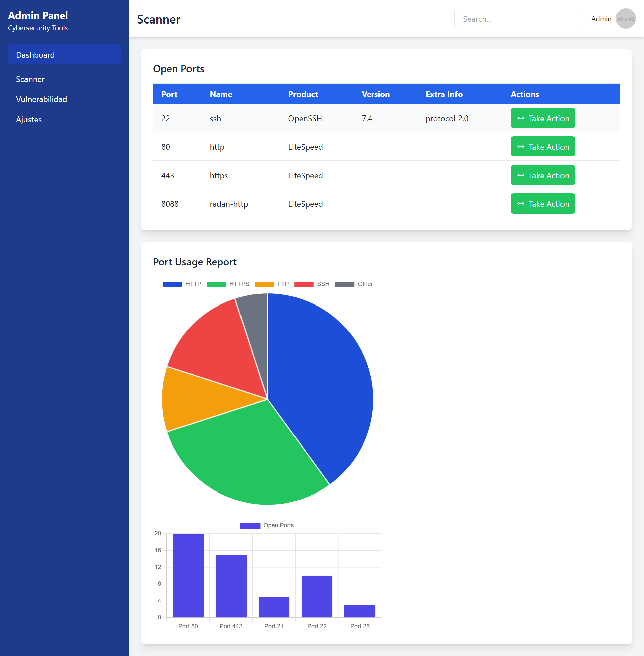Click arrow icon in port 80 Take Action
This screenshot has height=656, width=644.
tap(521, 147)
